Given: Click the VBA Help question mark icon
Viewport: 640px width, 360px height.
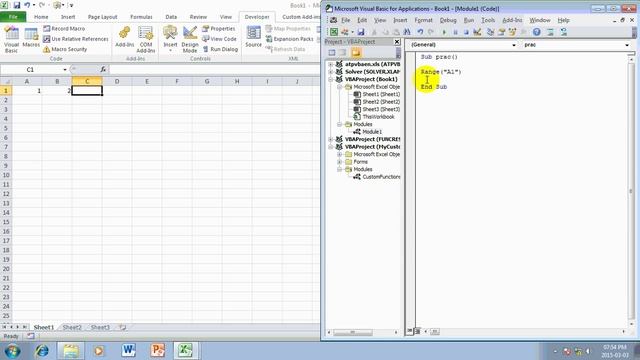Looking at the screenshot, I should click(536, 32).
